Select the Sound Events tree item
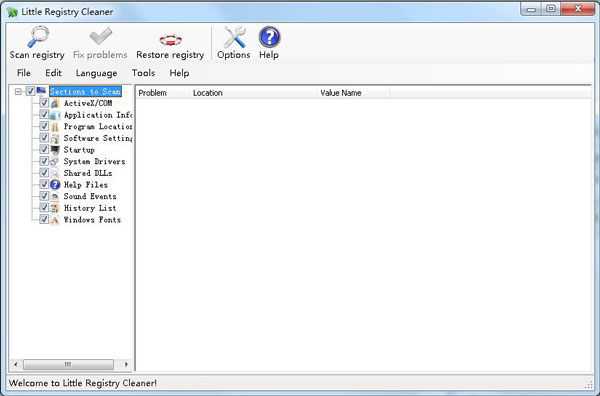Screen dimensions: 600x396 tap(90, 196)
